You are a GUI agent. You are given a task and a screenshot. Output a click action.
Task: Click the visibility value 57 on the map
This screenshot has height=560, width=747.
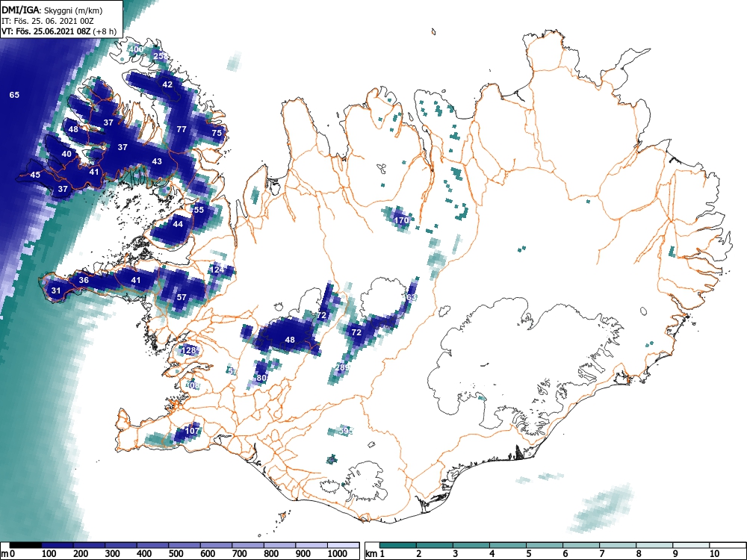click(x=182, y=297)
